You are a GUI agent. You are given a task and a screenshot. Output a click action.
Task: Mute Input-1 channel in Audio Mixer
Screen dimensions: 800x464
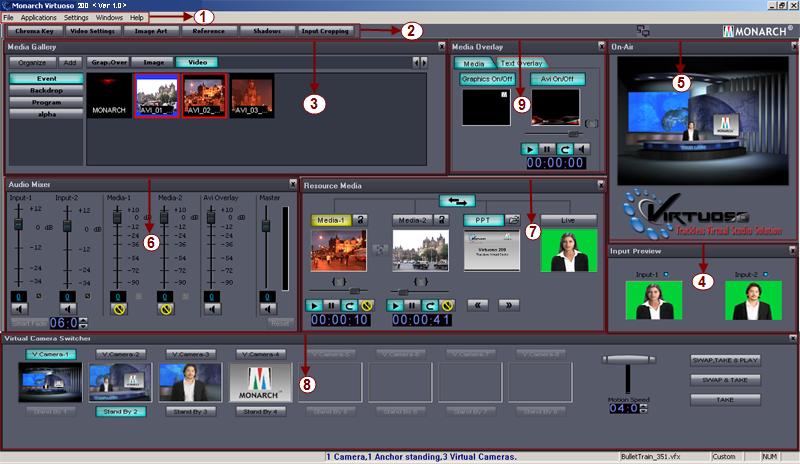(19, 309)
